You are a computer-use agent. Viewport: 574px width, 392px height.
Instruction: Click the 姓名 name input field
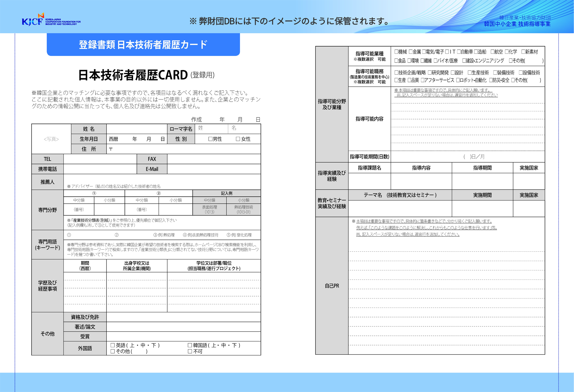(x=137, y=129)
